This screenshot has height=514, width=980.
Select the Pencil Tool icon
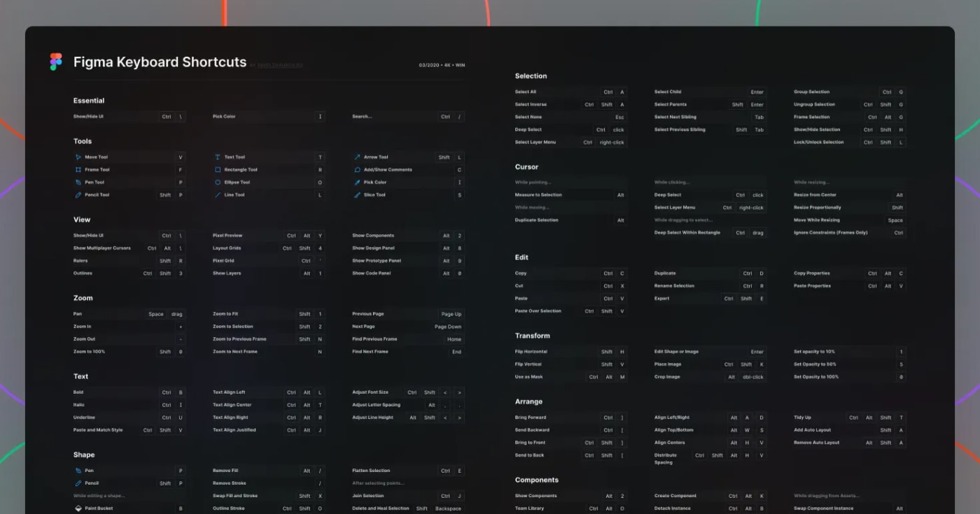pyautogui.click(x=79, y=194)
